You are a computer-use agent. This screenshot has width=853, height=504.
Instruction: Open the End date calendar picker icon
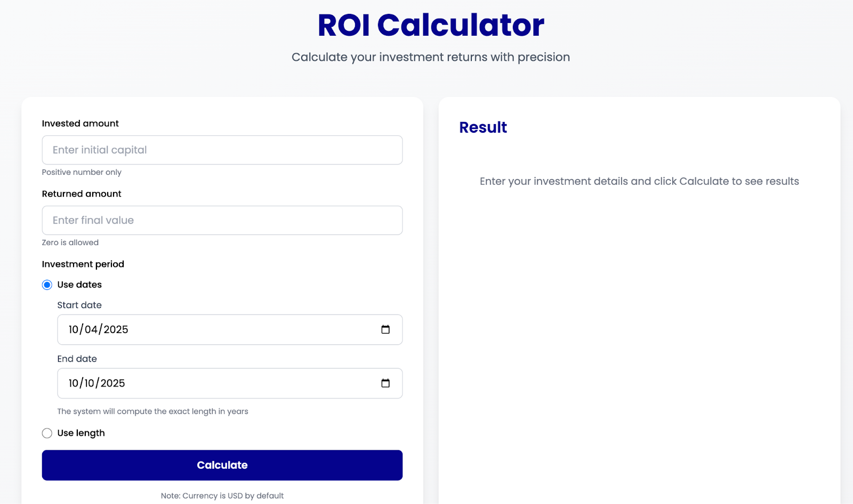coord(385,383)
